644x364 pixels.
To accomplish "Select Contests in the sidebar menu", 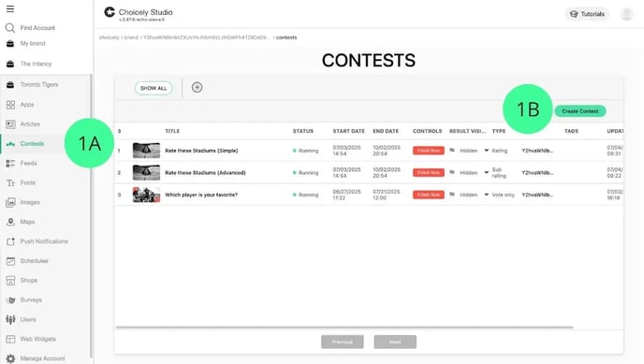I will coord(32,143).
